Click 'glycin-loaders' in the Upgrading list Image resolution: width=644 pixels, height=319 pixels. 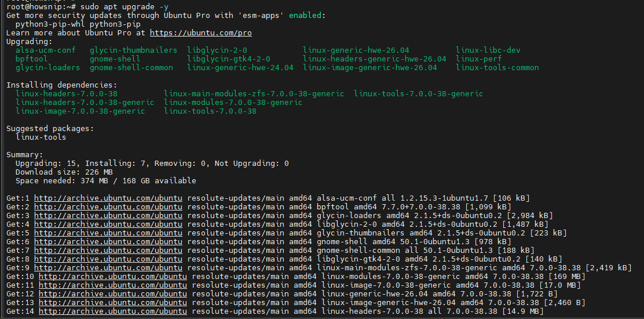47,67
